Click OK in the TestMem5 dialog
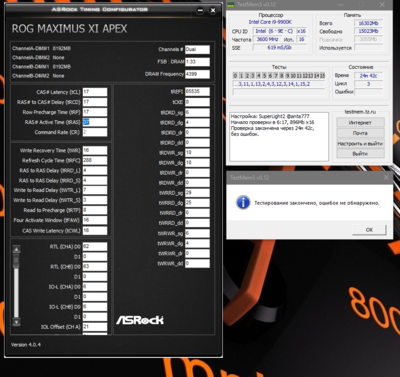The image size is (400, 377). (369, 230)
